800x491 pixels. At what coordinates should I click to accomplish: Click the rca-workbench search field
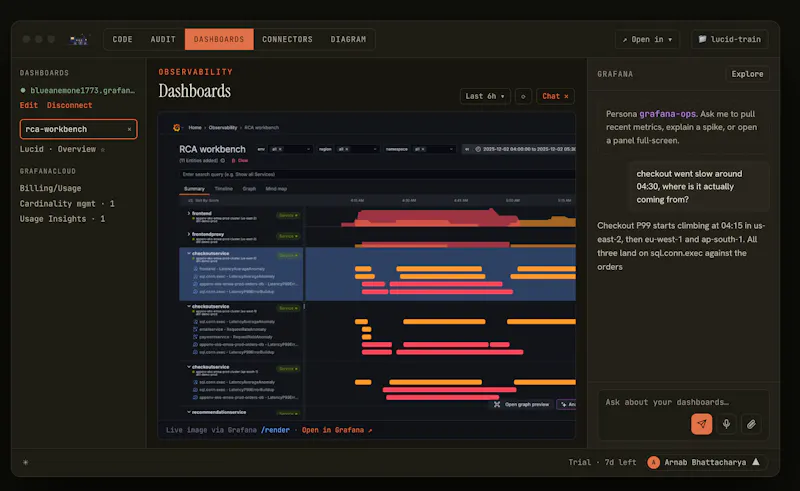78,129
